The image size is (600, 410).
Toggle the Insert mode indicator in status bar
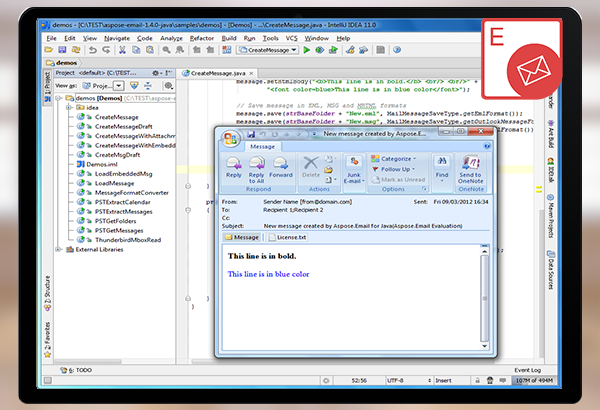click(443, 381)
